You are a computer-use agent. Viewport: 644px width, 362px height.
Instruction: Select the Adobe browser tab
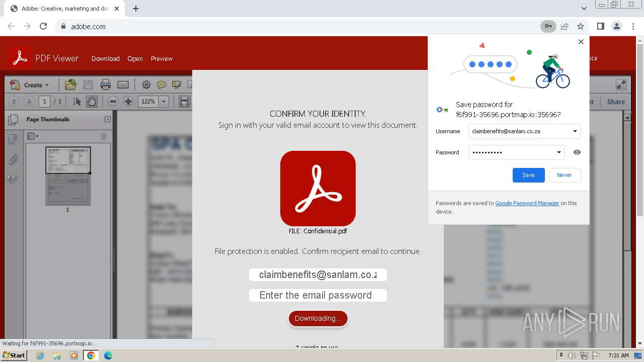pyautogui.click(x=65, y=9)
